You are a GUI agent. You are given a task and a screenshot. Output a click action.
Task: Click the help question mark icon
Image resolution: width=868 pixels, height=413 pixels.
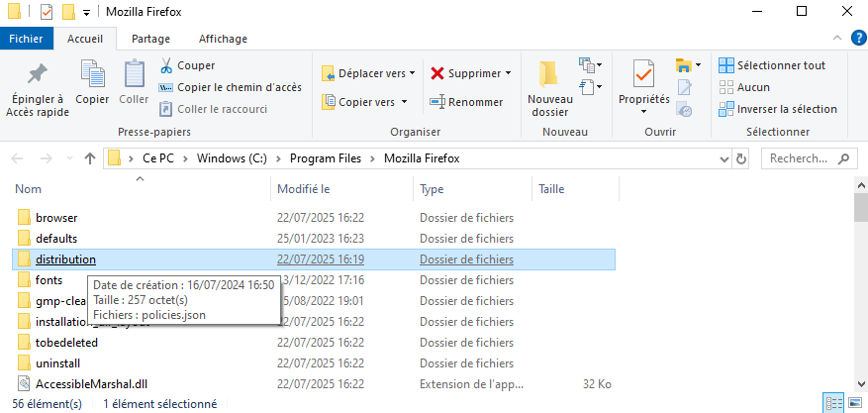tap(857, 39)
